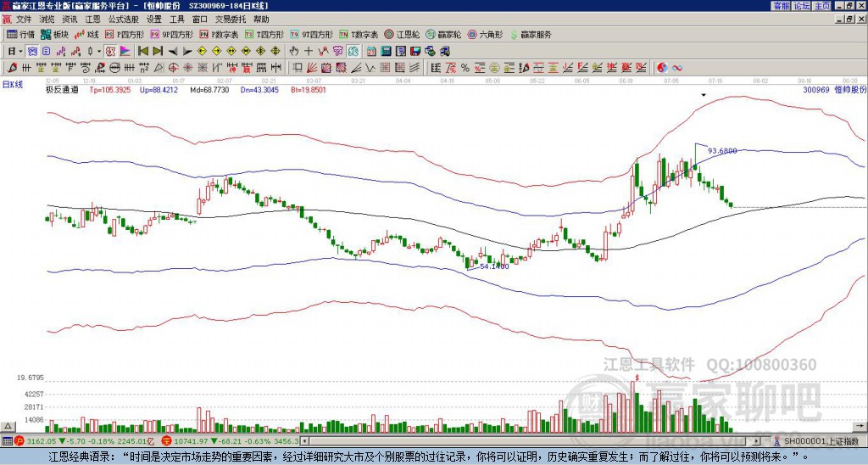This screenshot has height=465, width=868.
Task: Open 赢家服务 with dollar icon
Action: (x=531, y=34)
